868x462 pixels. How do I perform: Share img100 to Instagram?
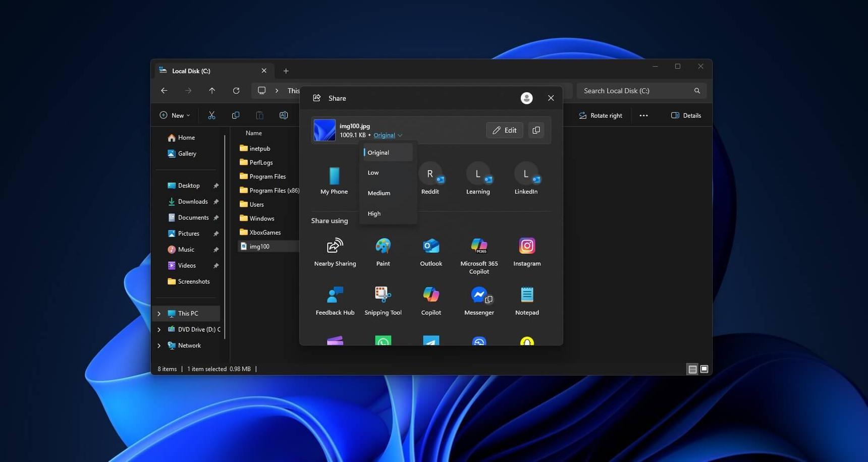(x=527, y=251)
